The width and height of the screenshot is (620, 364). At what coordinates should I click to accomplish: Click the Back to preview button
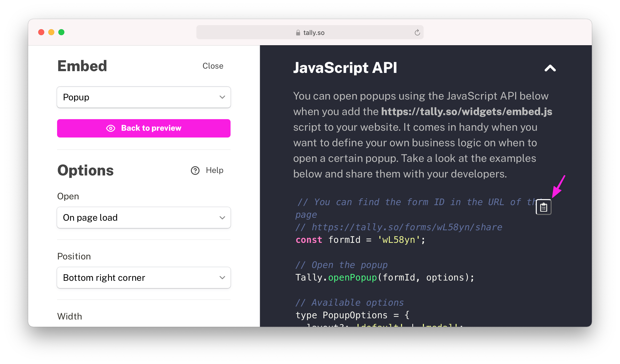[144, 128]
